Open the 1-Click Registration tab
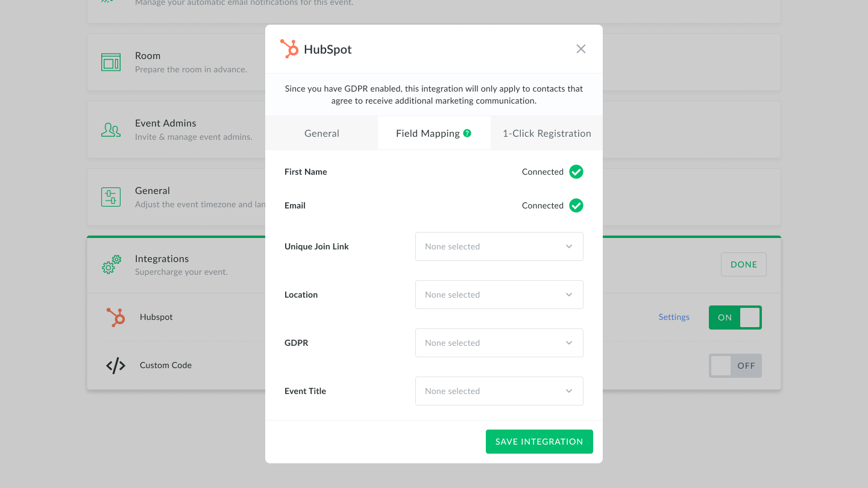 [547, 133]
